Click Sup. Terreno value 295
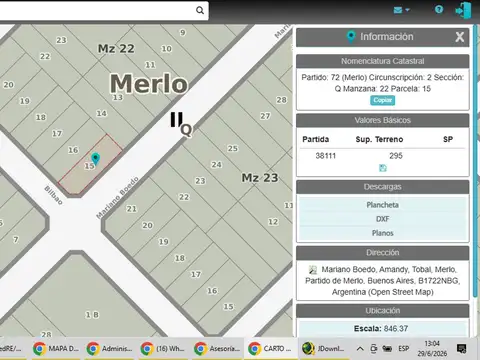The height and width of the screenshot is (360, 480). click(x=396, y=156)
